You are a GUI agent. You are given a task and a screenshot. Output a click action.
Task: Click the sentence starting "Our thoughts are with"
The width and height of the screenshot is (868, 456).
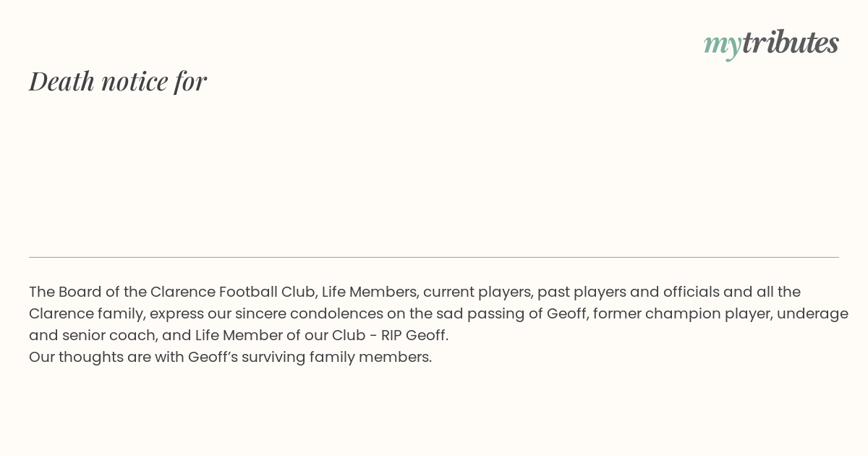tap(230, 357)
